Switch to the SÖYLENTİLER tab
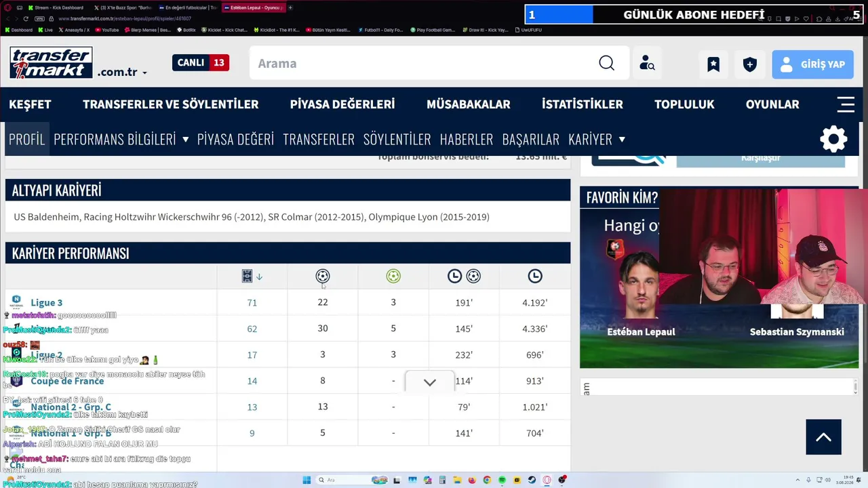 tap(397, 139)
